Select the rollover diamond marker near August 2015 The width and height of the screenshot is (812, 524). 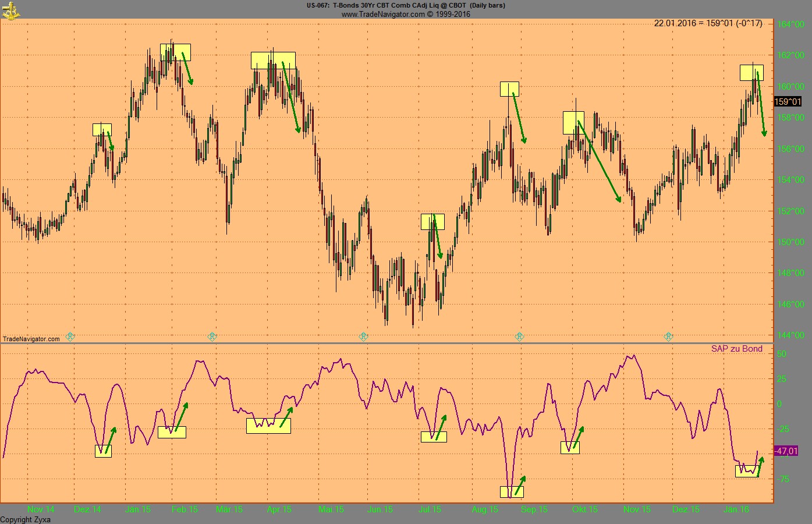pos(519,336)
